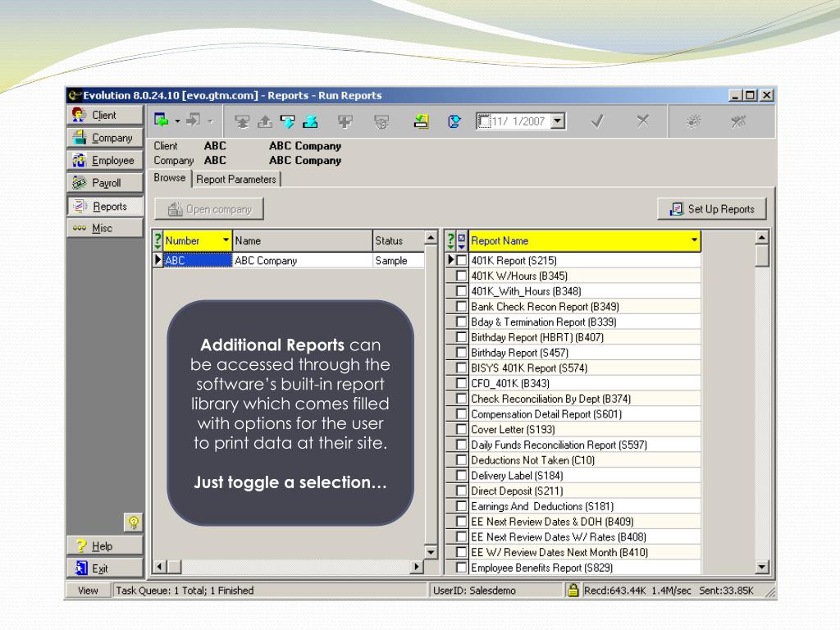Click green question mark beside Report Name header
The image size is (840, 630).
click(451, 240)
